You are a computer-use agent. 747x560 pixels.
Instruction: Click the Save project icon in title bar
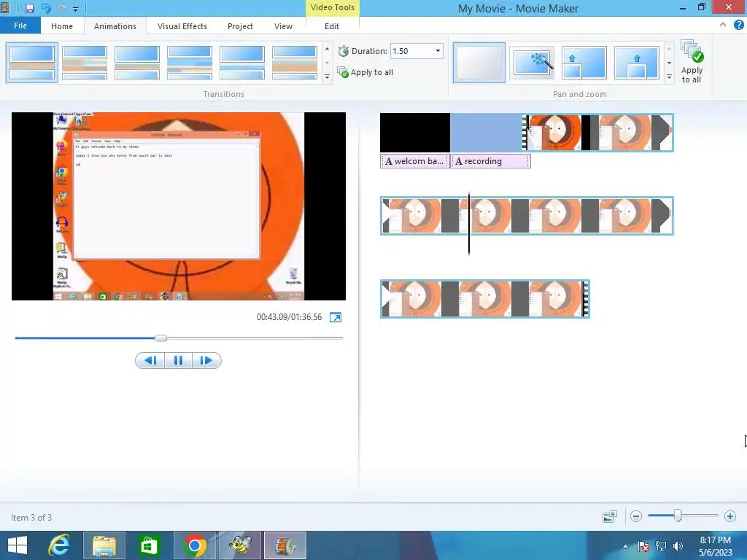click(x=29, y=8)
